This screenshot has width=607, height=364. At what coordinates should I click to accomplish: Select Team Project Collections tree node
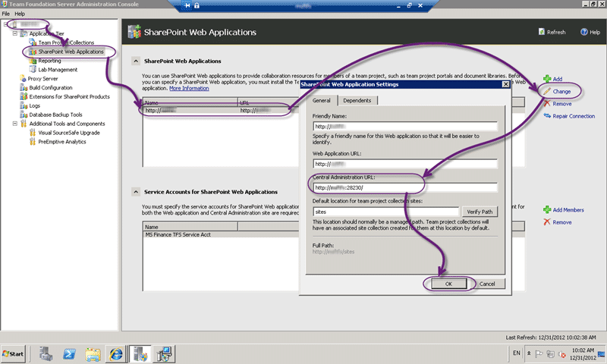(x=66, y=42)
